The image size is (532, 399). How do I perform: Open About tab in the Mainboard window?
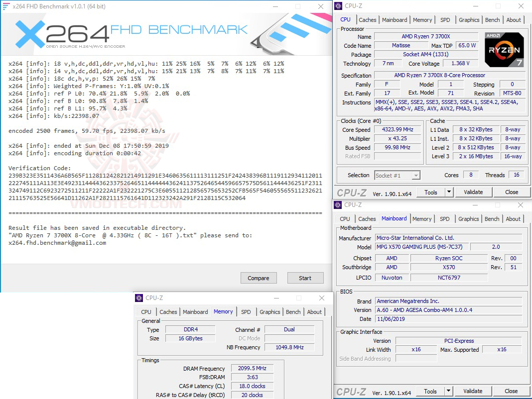click(x=513, y=219)
